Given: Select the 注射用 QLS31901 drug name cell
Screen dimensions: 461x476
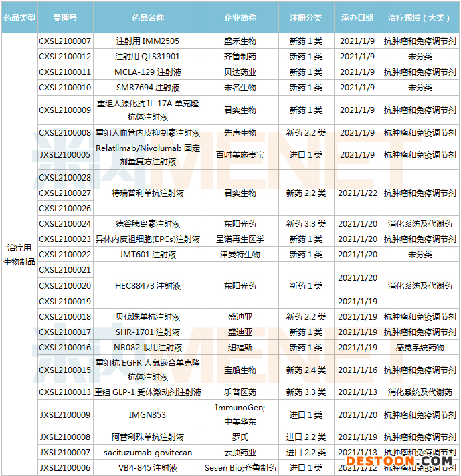Looking at the screenshot, I should point(147,57).
